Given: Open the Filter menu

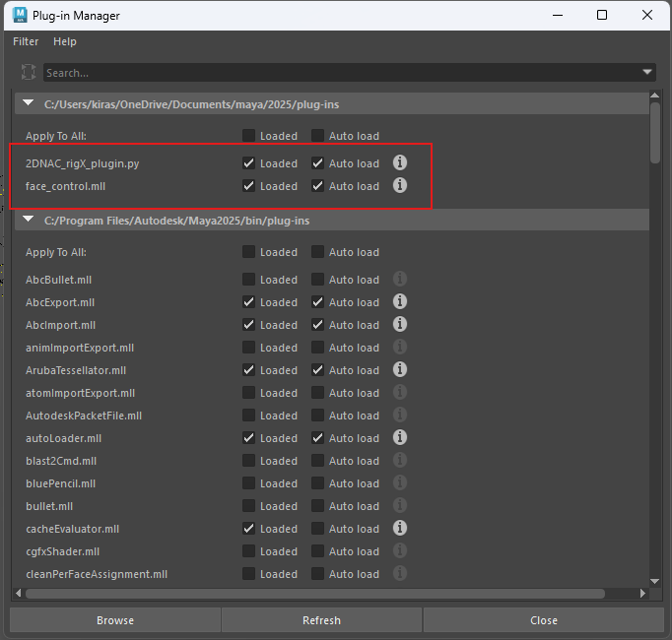Looking at the screenshot, I should [x=26, y=41].
